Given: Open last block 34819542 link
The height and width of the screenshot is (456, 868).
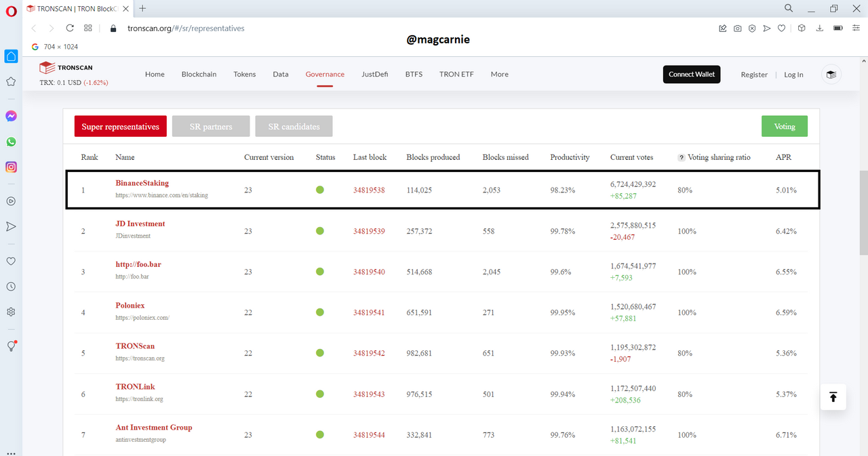Looking at the screenshot, I should [x=369, y=353].
